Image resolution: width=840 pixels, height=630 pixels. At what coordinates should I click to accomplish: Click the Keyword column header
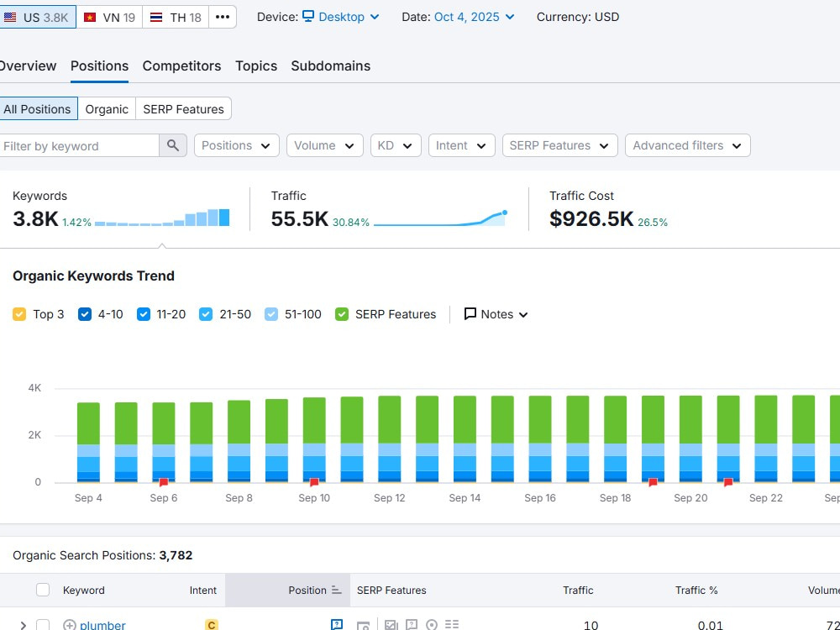pos(83,590)
